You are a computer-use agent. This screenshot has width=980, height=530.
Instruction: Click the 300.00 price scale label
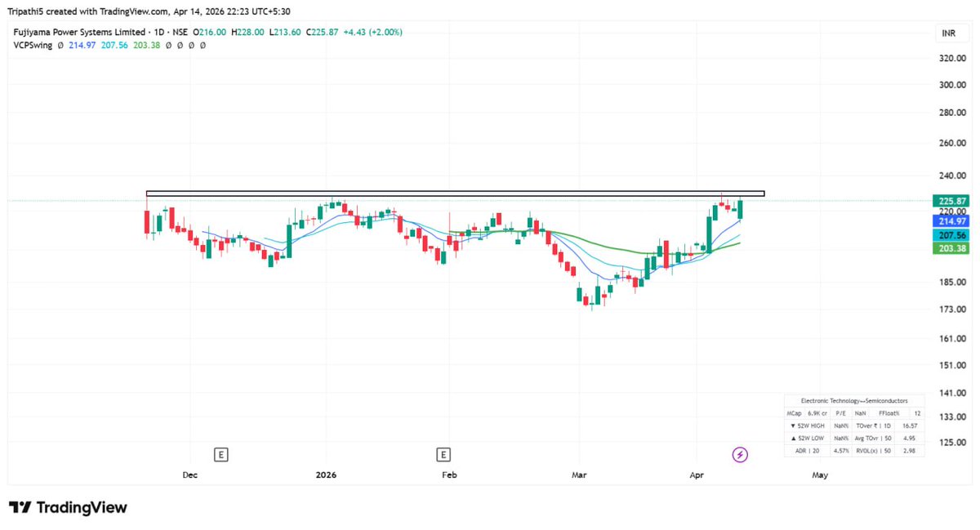pyautogui.click(x=952, y=85)
